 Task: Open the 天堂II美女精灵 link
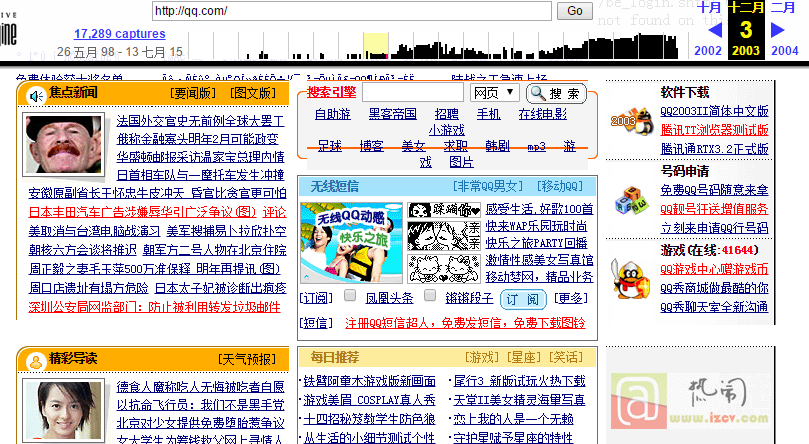pyautogui.click(x=519, y=400)
